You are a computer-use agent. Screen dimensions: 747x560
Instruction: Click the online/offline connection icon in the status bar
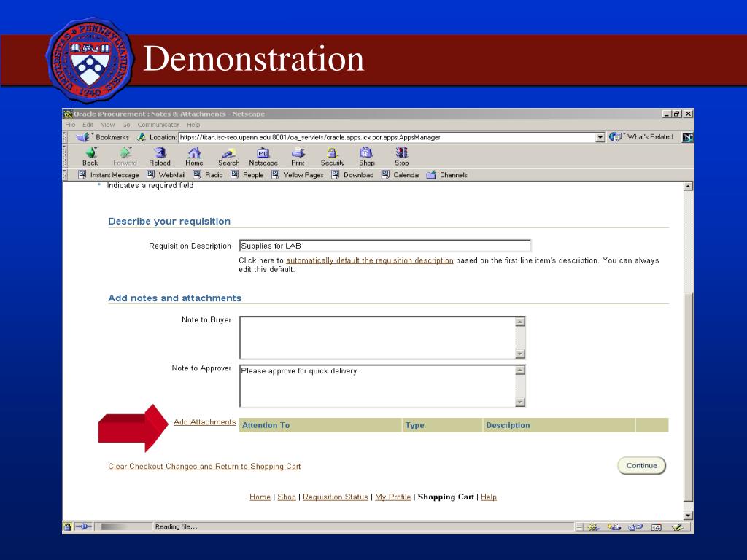[x=83, y=526]
